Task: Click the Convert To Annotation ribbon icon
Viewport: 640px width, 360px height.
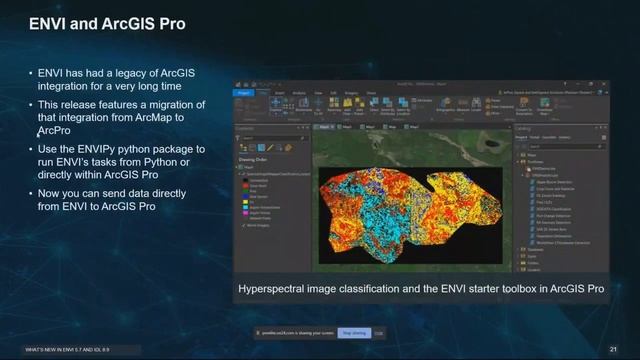Action: pos(524,105)
